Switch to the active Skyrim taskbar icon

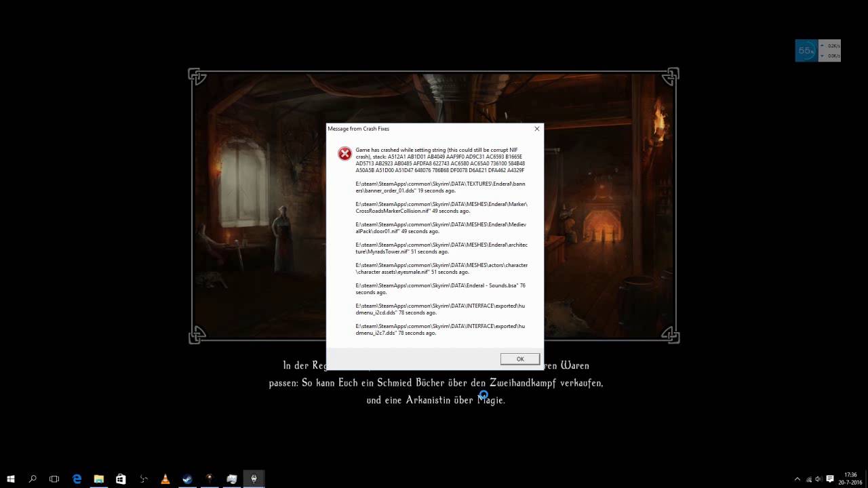click(254, 479)
